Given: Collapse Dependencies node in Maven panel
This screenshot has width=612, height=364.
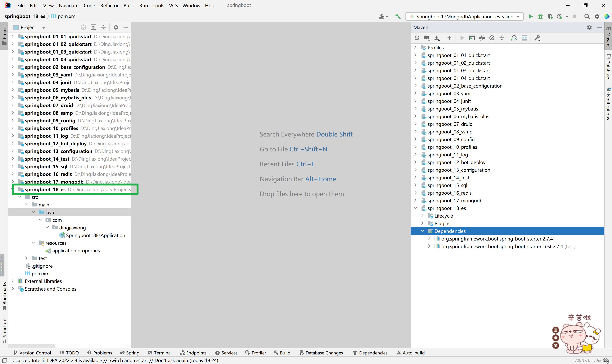Looking at the screenshot, I should (422, 231).
